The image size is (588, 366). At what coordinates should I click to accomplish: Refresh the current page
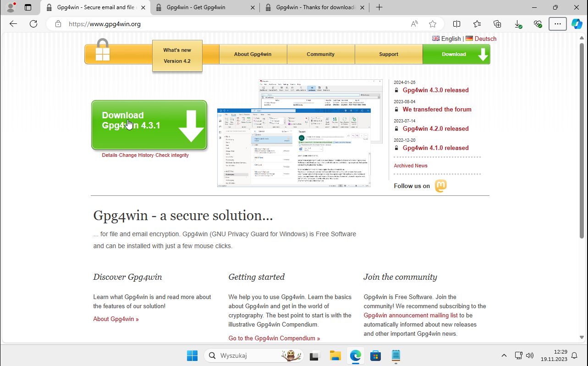click(33, 24)
